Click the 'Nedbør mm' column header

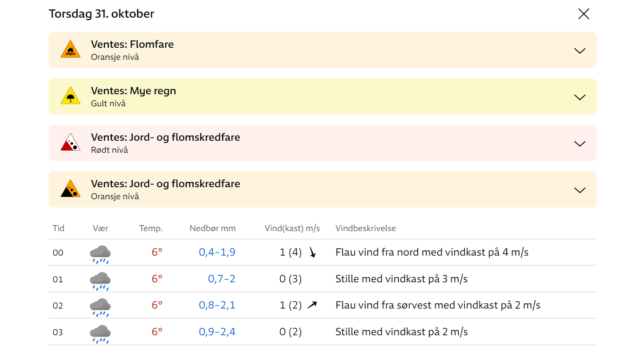pos(213,228)
